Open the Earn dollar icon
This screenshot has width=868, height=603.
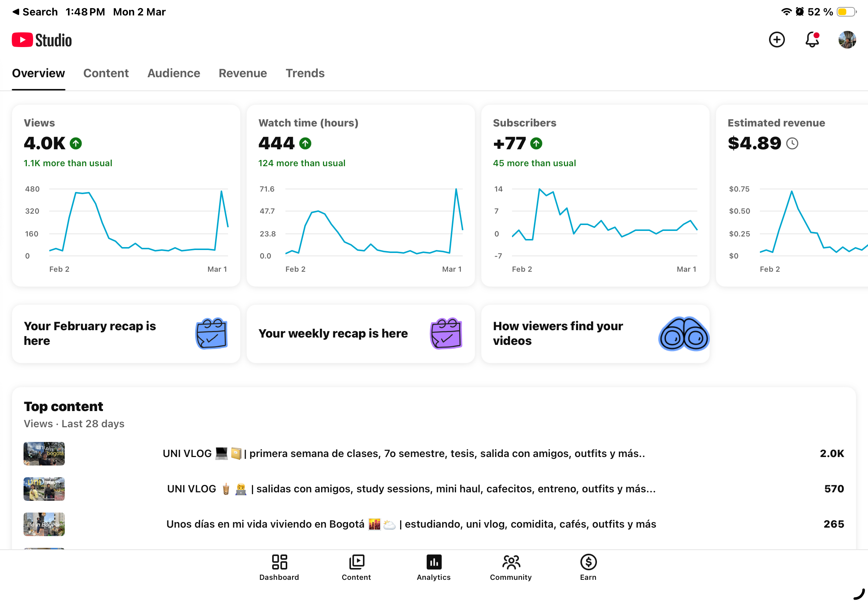[588, 567]
